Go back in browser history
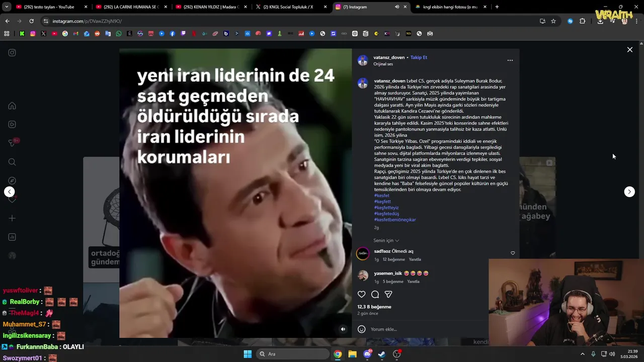Viewport: 644px width, 362px height. point(7,21)
